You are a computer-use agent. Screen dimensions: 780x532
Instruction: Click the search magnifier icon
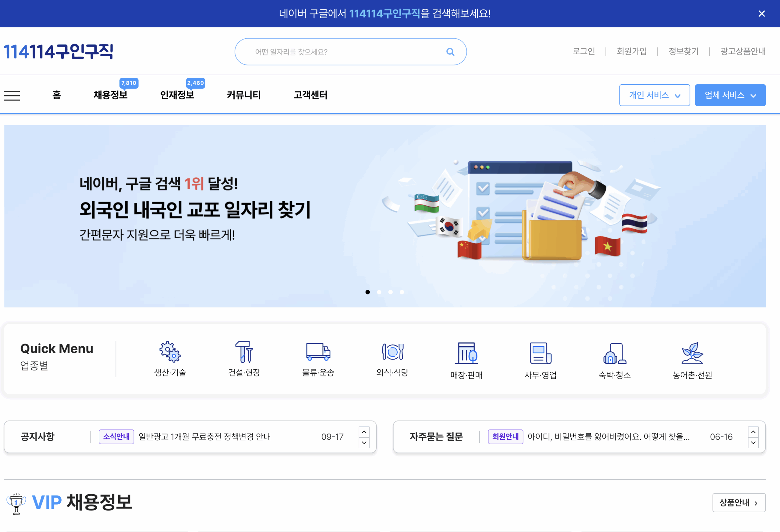(450, 52)
